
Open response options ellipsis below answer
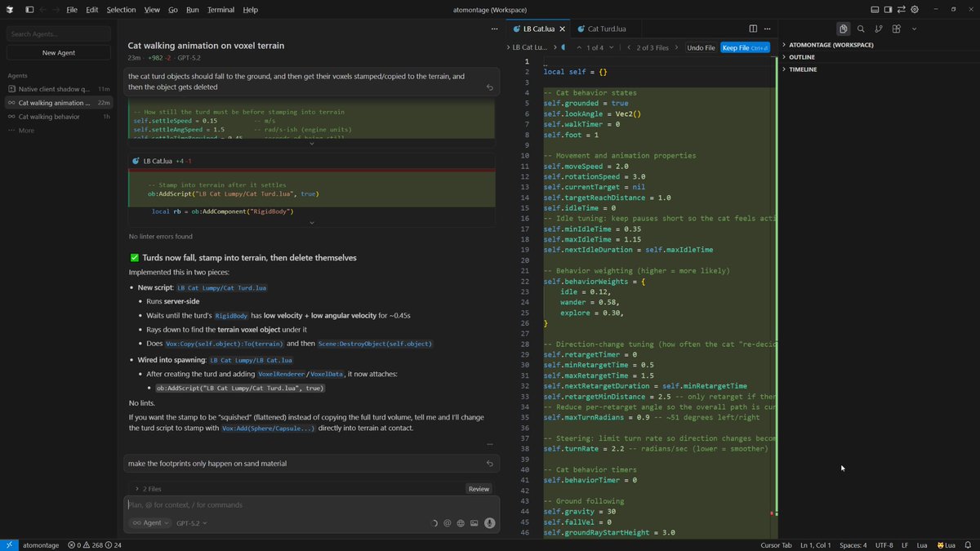489,445
